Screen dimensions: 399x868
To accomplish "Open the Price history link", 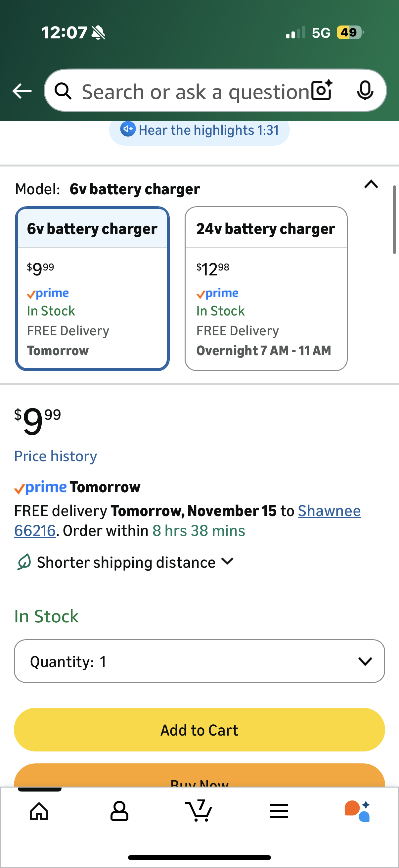I will click(x=56, y=456).
